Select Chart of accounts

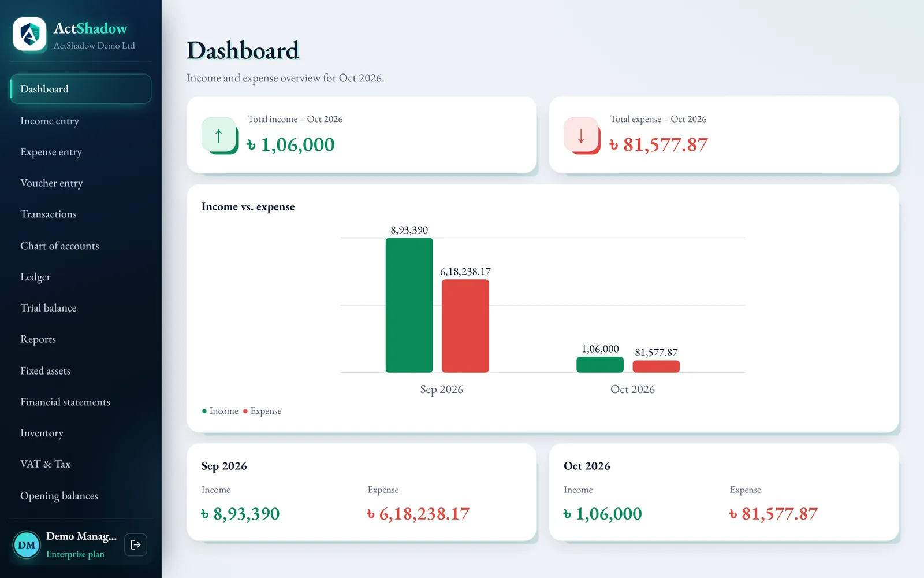81,246
